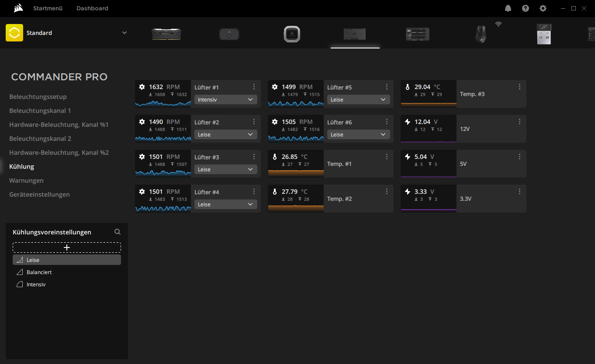This screenshot has height=364, width=595.
Task: Open the help question mark icon
Action: [526, 8]
